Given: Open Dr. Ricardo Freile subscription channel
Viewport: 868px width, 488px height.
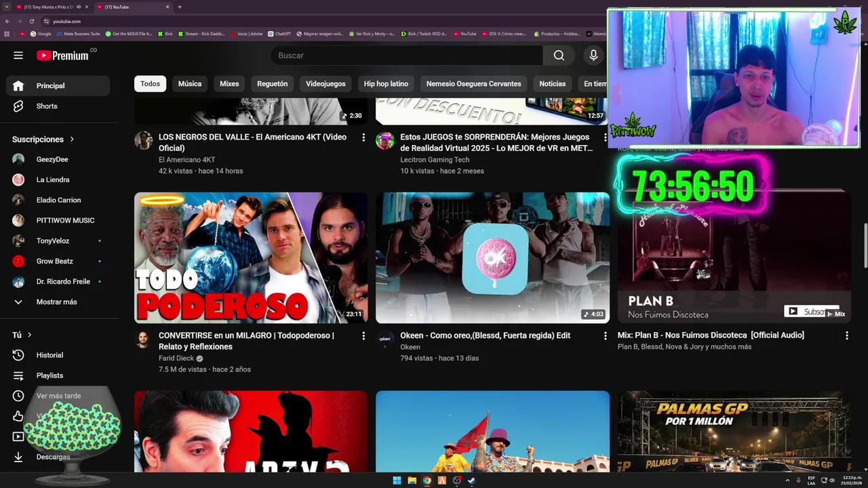Looking at the screenshot, I should click(x=58, y=282).
